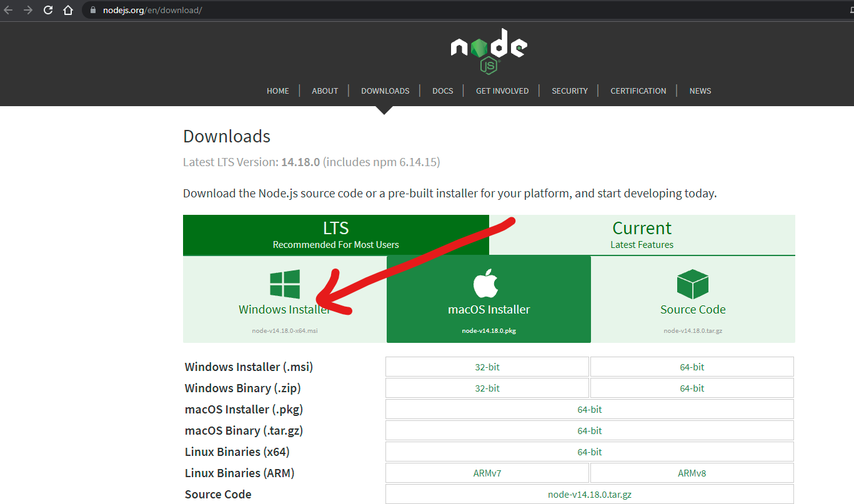Screen dimensions: 854x504
Task: Click the Source Code label under cube
Action: (x=693, y=310)
